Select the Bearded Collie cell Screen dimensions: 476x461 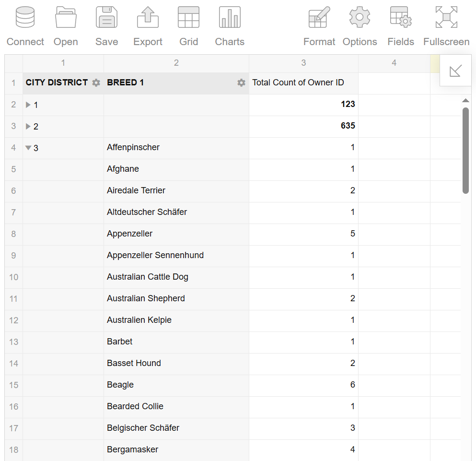pyautogui.click(x=176, y=407)
